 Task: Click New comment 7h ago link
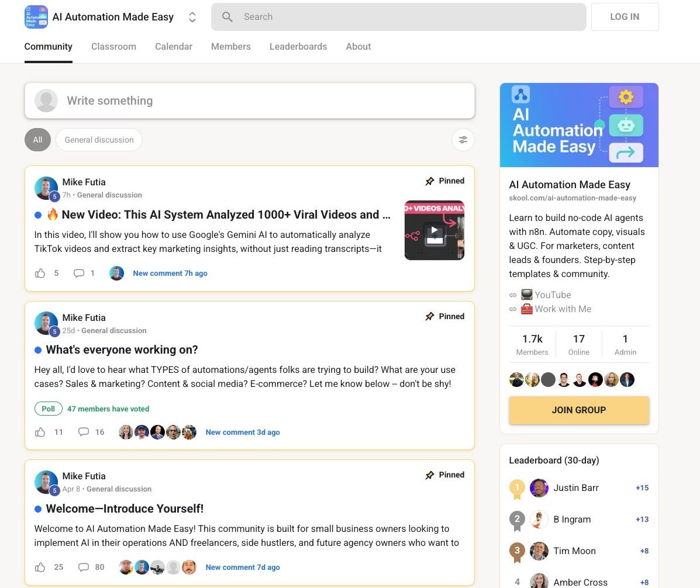tap(170, 273)
